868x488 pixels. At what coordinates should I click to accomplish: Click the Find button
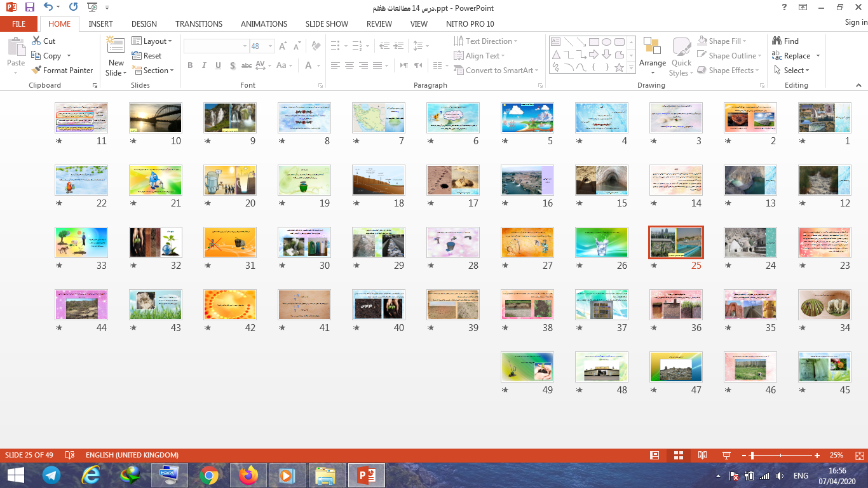[785, 41]
